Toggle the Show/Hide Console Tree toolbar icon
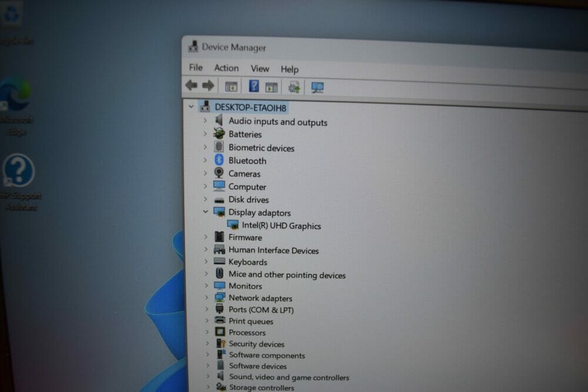The width and height of the screenshot is (588, 392). 231,86
